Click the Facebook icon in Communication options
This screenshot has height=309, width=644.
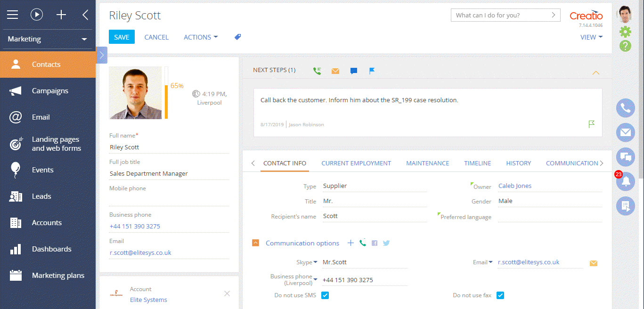click(374, 243)
